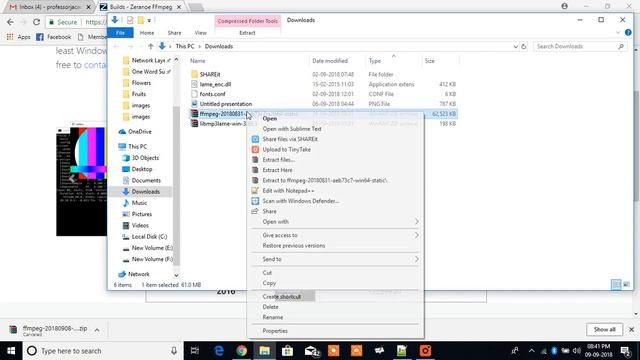Choose Scan with Windows Defender

(x=301, y=201)
